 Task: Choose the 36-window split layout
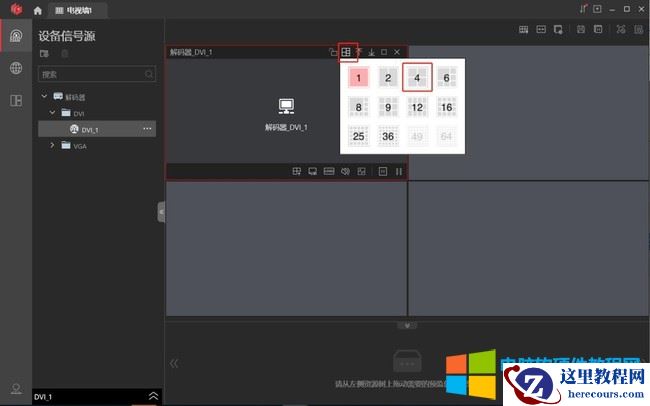pos(388,136)
